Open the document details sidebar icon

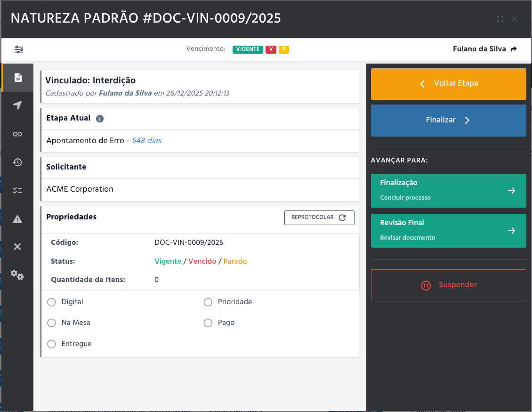[17, 77]
